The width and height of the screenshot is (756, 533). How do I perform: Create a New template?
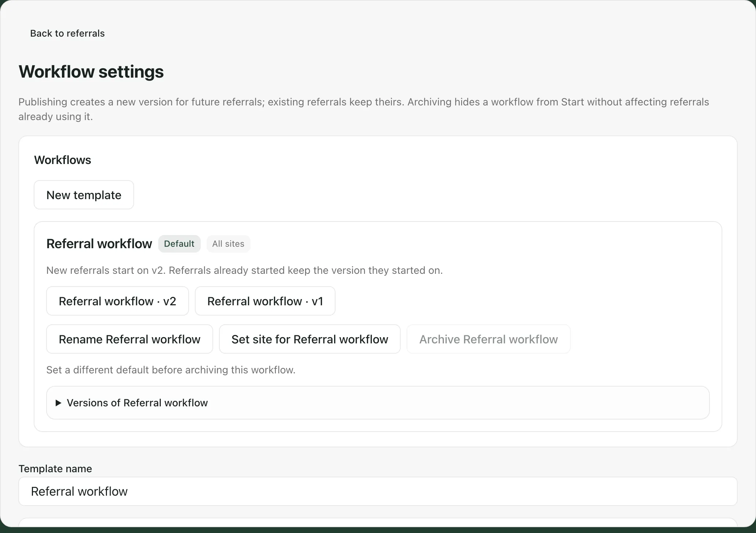[84, 195]
